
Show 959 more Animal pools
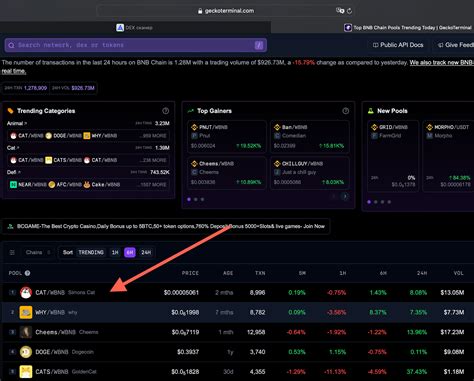(153, 136)
